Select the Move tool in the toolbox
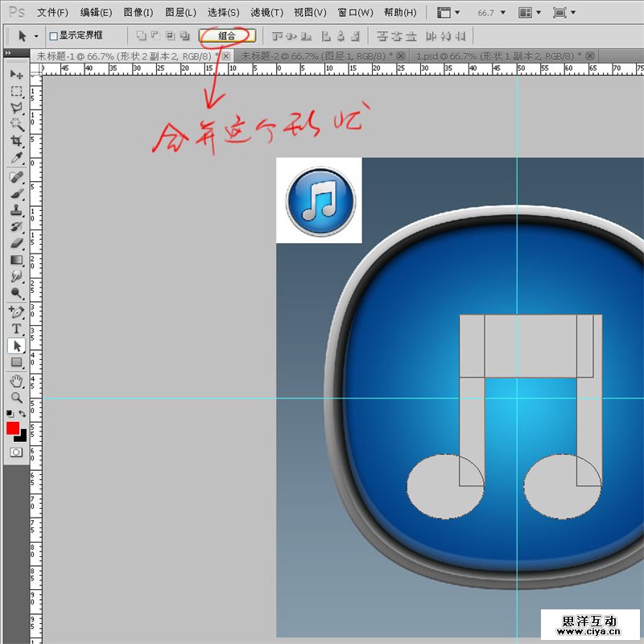The width and height of the screenshot is (644, 644). [x=16, y=74]
